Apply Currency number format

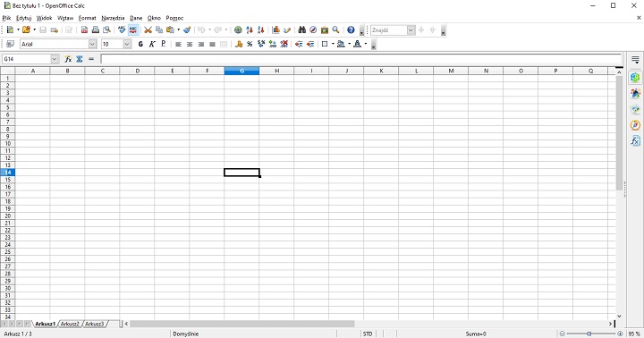point(239,44)
